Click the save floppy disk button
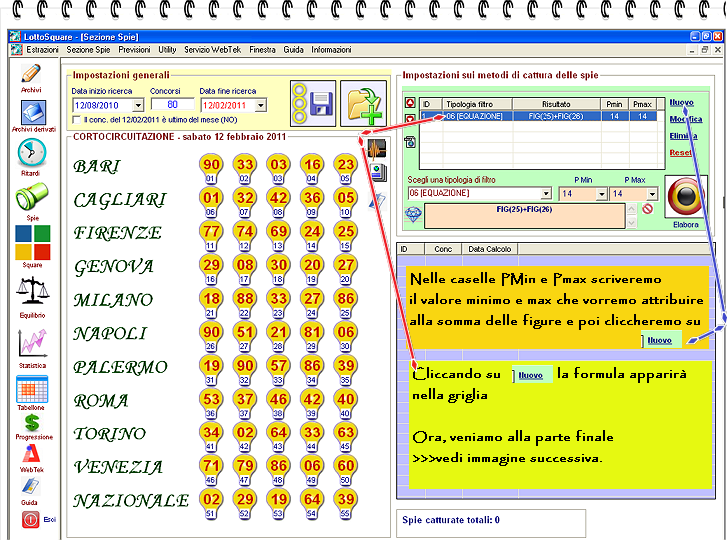Screen dimensions: 727x540 313,103
